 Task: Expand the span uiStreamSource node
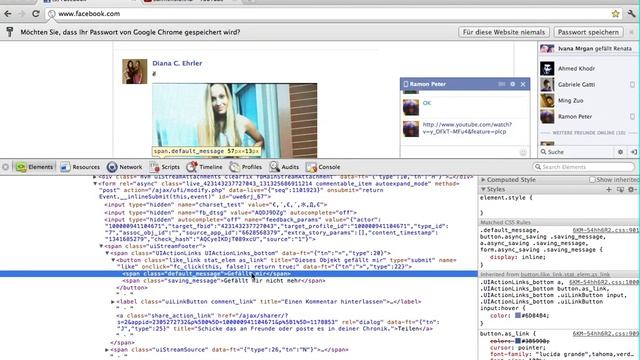pos(107,350)
